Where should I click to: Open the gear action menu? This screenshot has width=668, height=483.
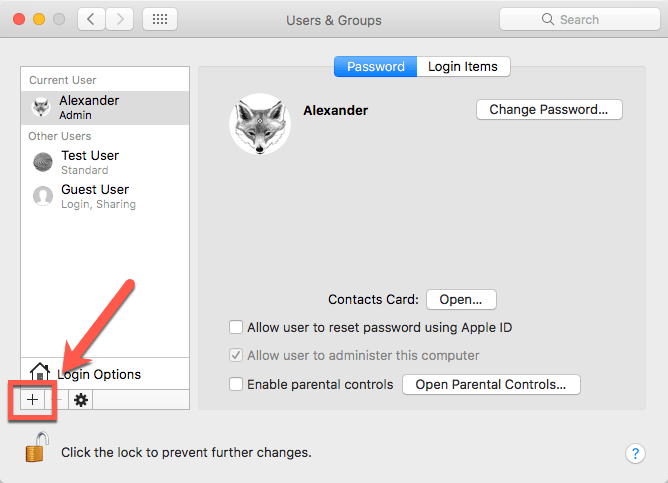[x=81, y=399]
